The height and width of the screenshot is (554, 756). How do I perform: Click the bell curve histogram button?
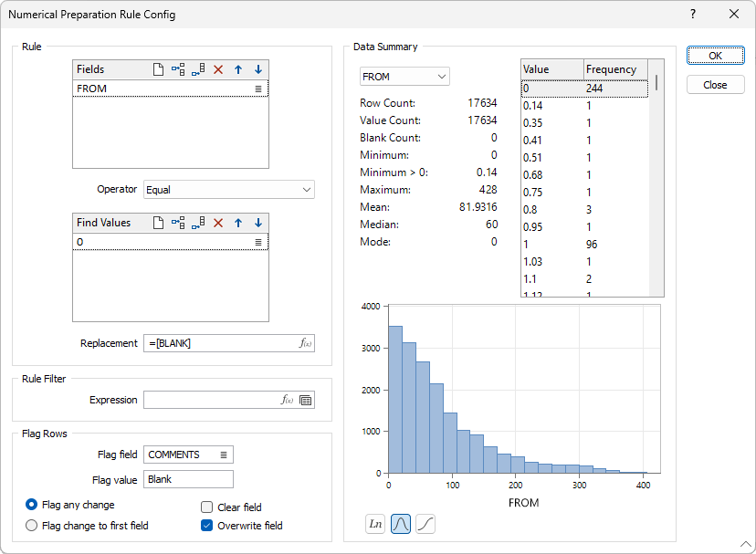click(400, 524)
